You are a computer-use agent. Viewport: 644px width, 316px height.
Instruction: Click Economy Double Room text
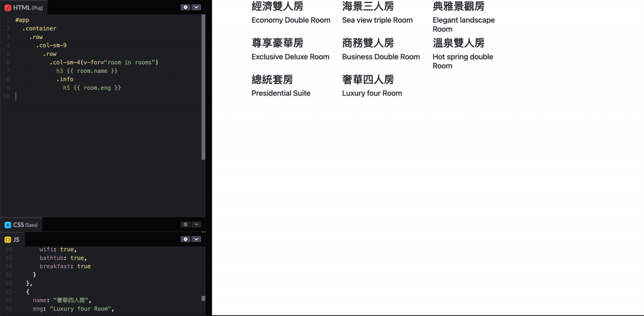(x=291, y=20)
